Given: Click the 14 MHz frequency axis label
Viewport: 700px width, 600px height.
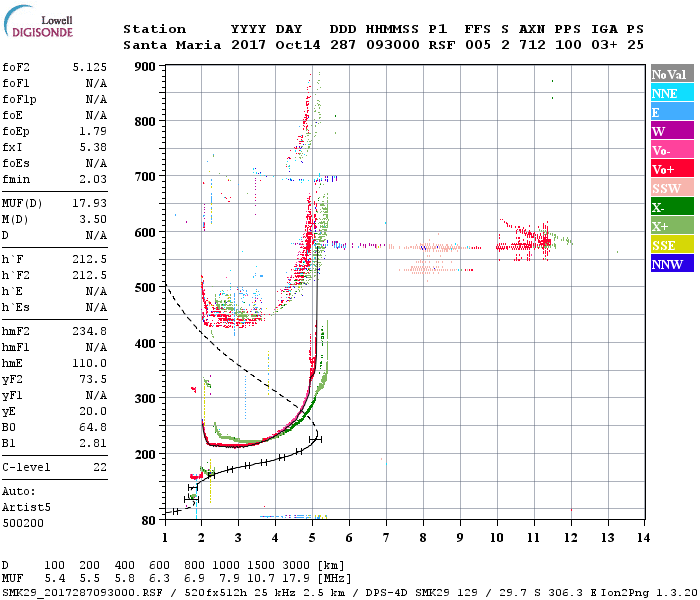Looking at the screenshot, I should tap(643, 538).
